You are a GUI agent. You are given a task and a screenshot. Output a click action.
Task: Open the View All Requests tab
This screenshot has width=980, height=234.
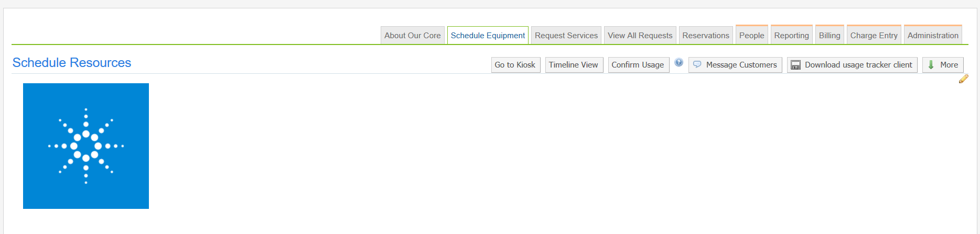[x=640, y=36]
